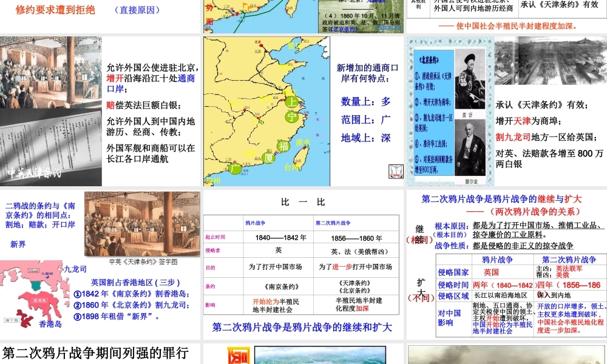Image resolution: width=607 pixels, height=364 pixels.
Task: Select the line 地域上：深
Action: 366,138
